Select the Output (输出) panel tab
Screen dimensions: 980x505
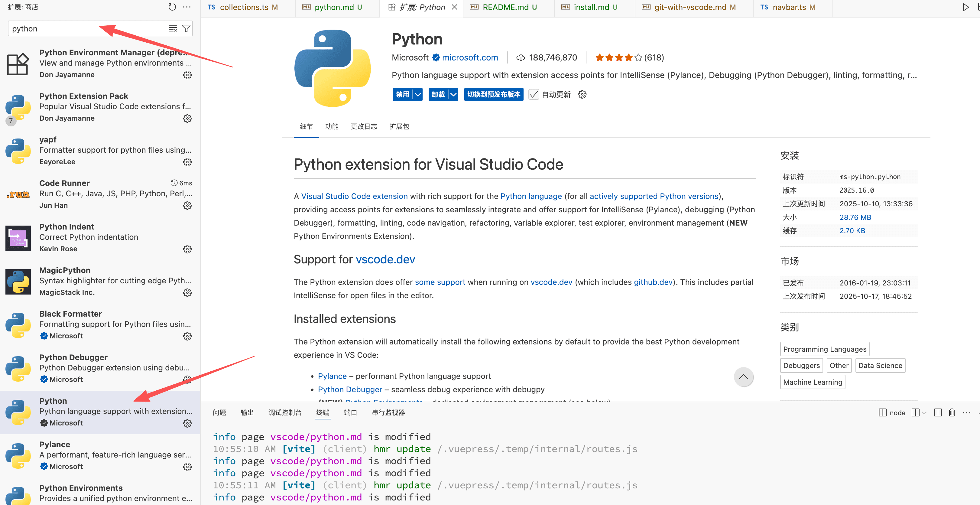pos(247,412)
